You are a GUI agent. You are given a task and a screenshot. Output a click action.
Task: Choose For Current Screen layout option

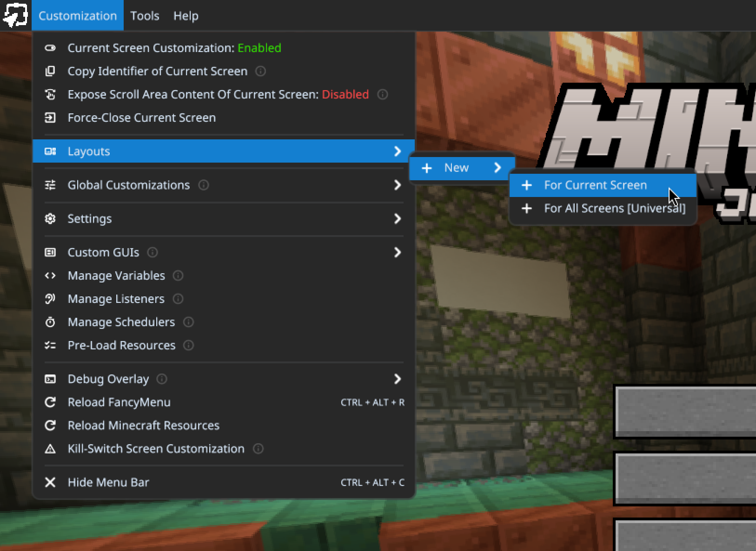pyautogui.click(x=603, y=185)
